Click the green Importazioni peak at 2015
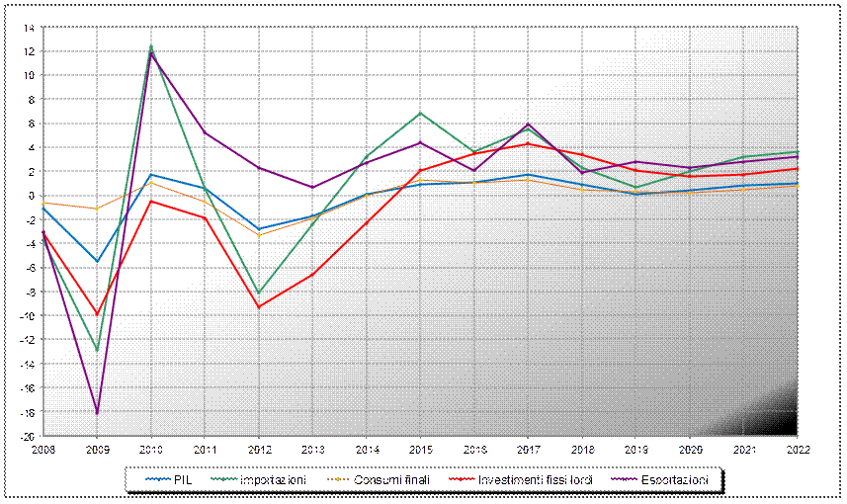The width and height of the screenshot is (847, 504). pyautogui.click(x=420, y=114)
